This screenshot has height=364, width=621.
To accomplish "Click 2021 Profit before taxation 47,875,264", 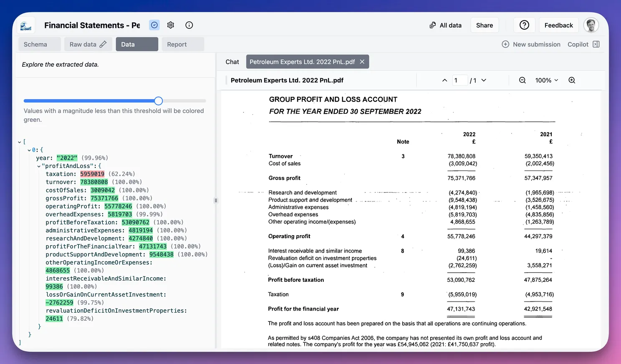I will pyautogui.click(x=538, y=280).
